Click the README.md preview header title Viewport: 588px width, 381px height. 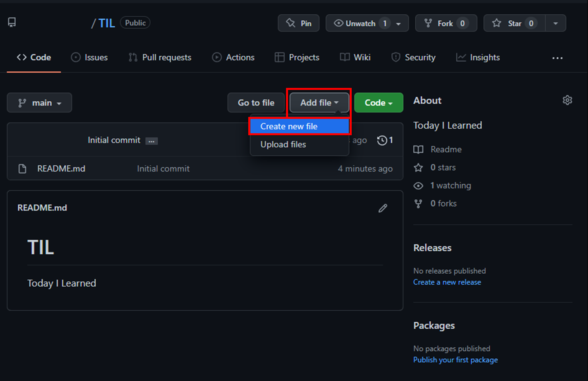(42, 208)
